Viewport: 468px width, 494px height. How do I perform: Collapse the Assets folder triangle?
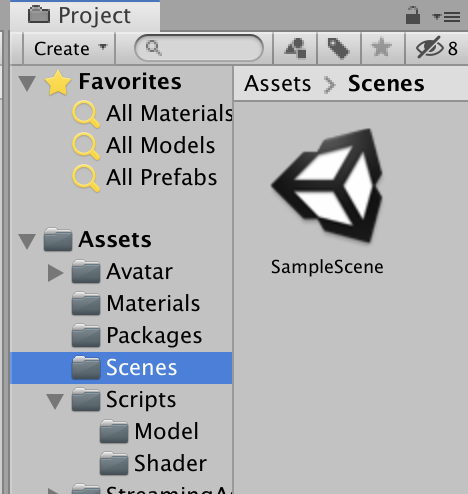[27, 241]
